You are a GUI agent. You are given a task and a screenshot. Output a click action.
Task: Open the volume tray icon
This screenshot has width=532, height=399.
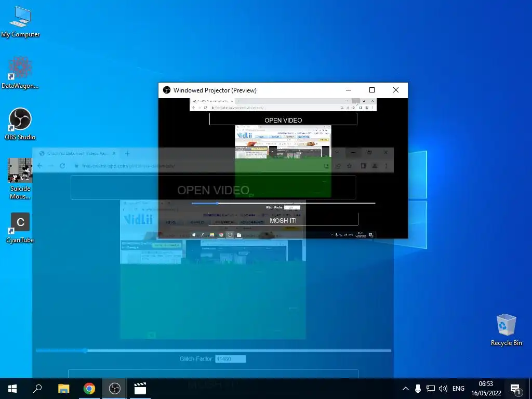point(443,389)
